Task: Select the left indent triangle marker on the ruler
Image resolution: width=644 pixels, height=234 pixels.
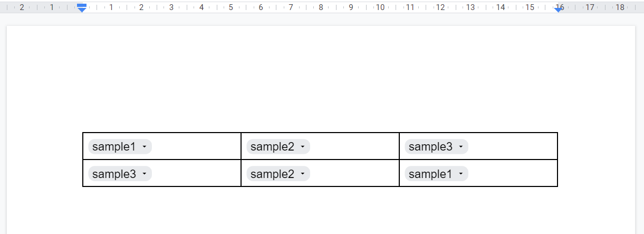Action: click(82, 10)
